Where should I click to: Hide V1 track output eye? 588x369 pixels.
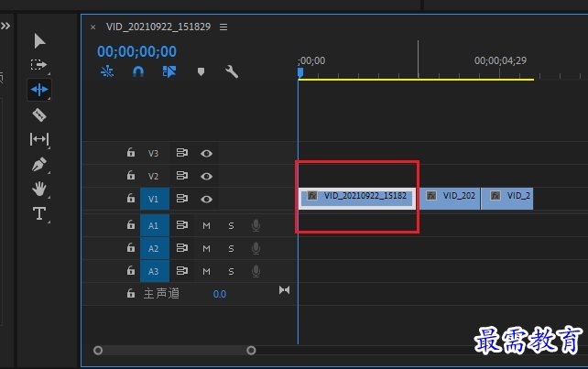(x=206, y=199)
